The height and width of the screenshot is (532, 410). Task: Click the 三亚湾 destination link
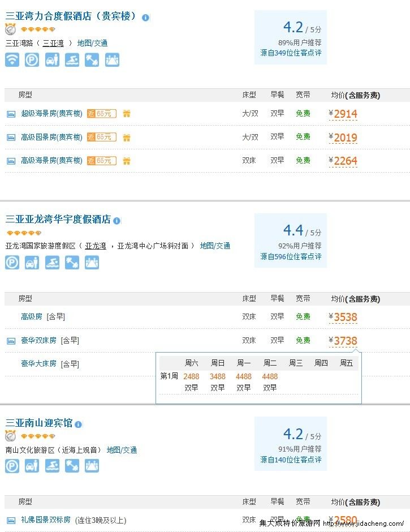[x=54, y=42]
